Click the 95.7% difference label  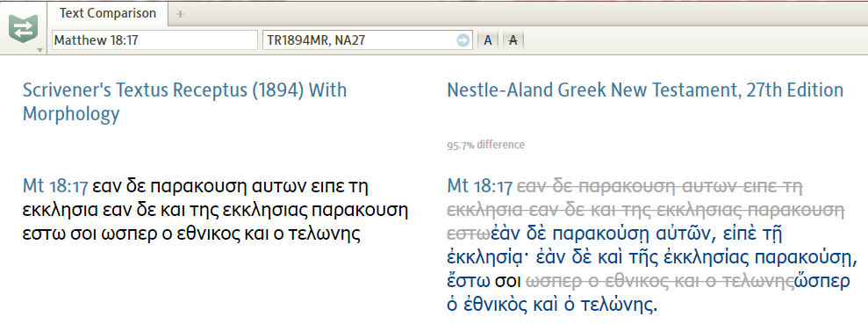point(485,145)
